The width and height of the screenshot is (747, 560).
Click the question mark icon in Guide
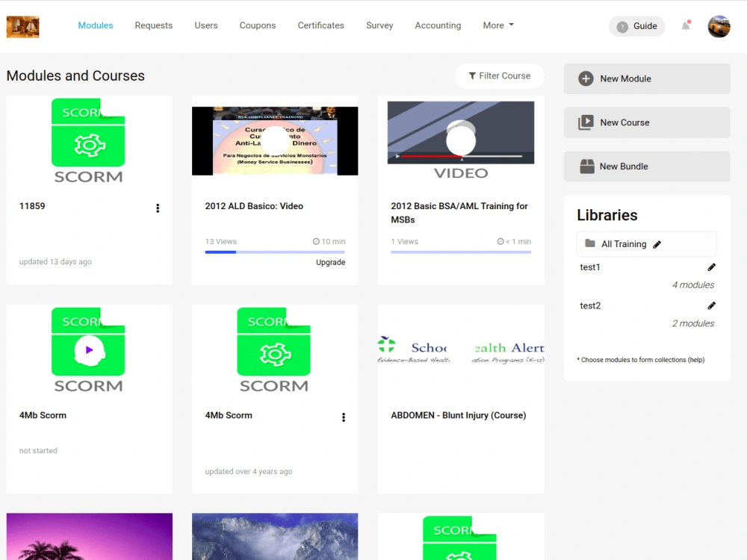pyautogui.click(x=622, y=27)
